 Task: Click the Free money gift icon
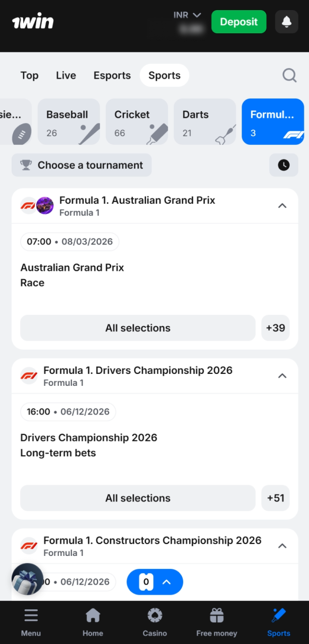pos(216,615)
